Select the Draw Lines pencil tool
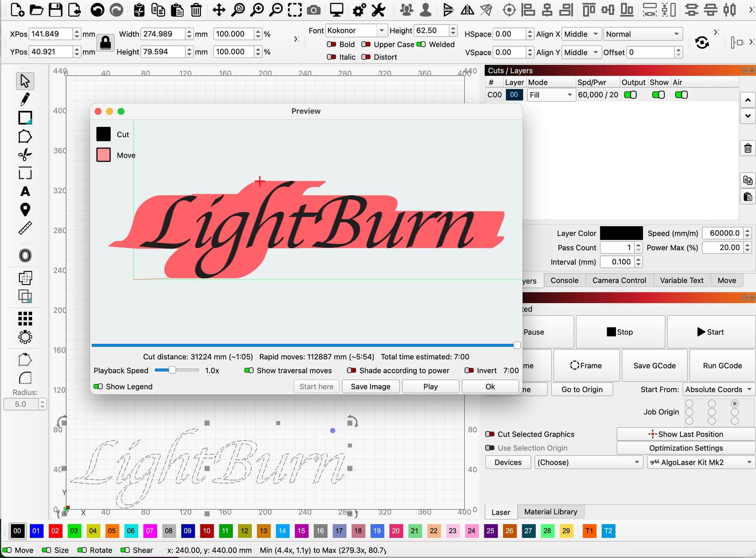The width and height of the screenshot is (756, 558). [25, 99]
